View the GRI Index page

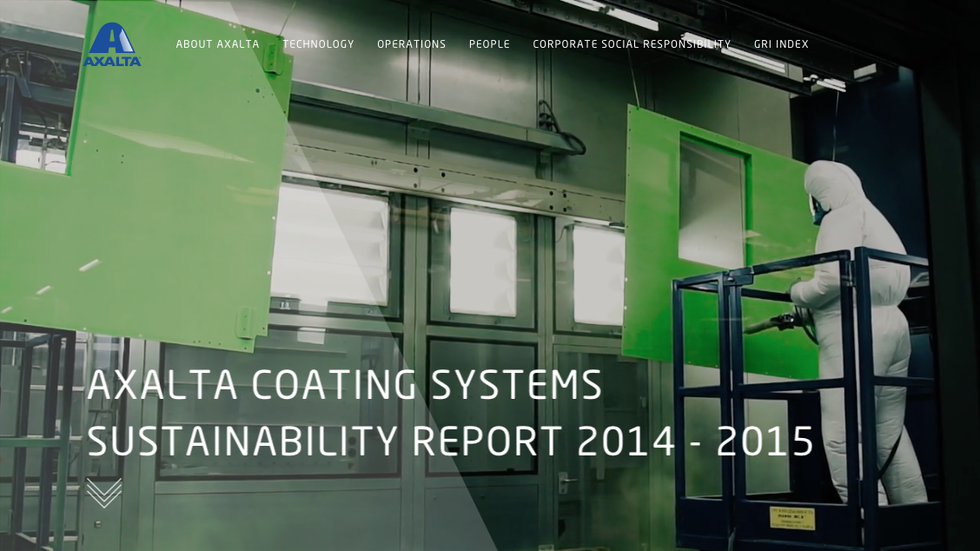tap(781, 44)
